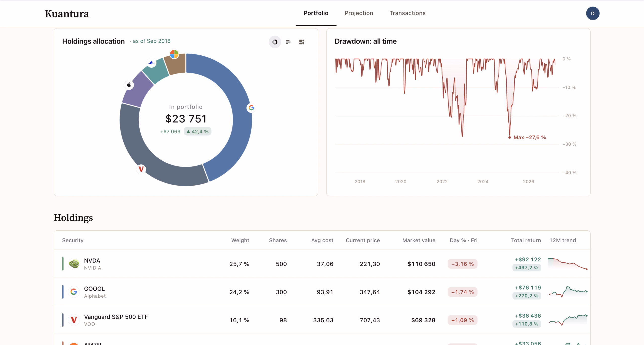Switch allocation to treemap grid view

coord(302,42)
